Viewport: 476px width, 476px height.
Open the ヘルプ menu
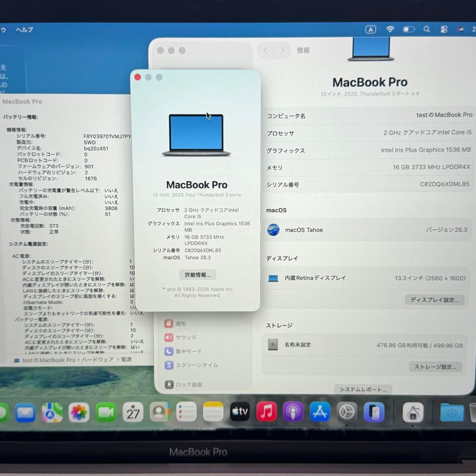pos(25,30)
